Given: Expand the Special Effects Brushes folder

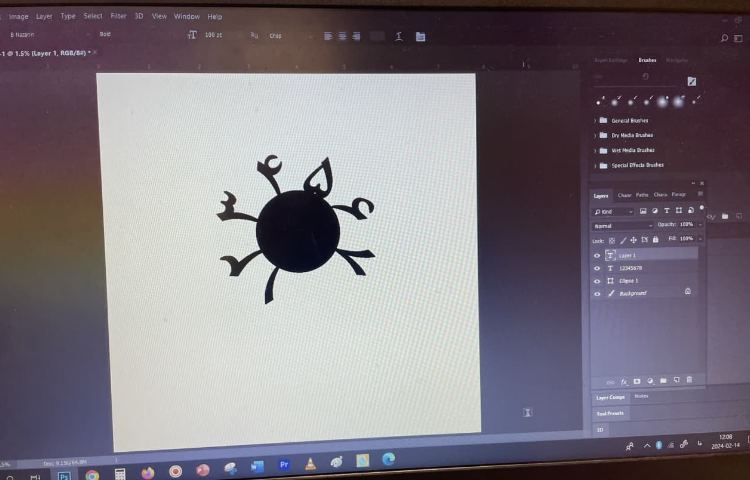Looking at the screenshot, I should pyautogui.click(x=595, y=165).
